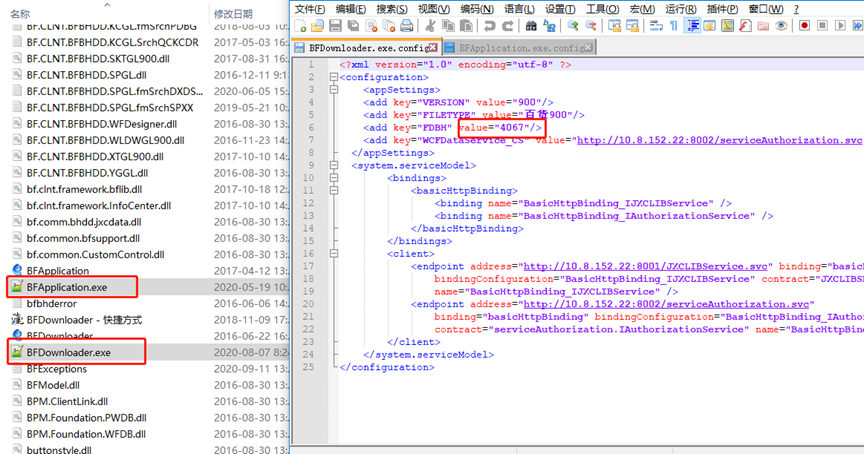Select BFApplication.exe in the file list
The image size is (864, 454).
click(x=67, y=287)
